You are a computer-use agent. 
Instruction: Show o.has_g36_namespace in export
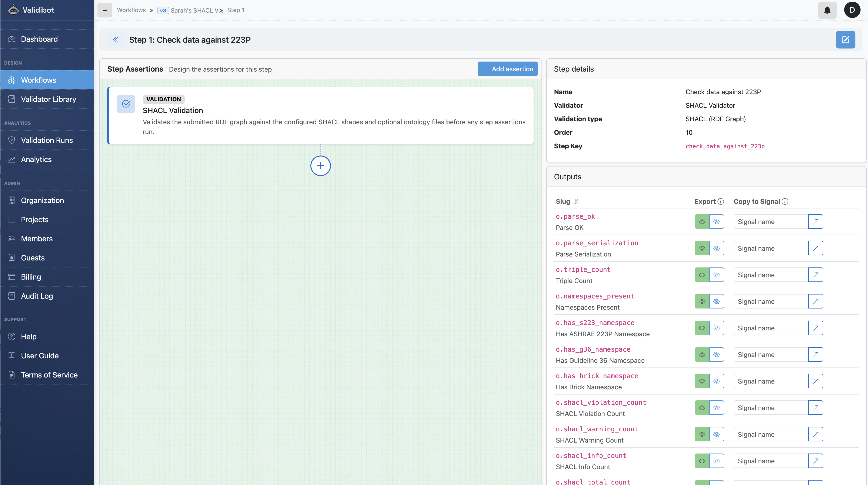pos(702,355)
